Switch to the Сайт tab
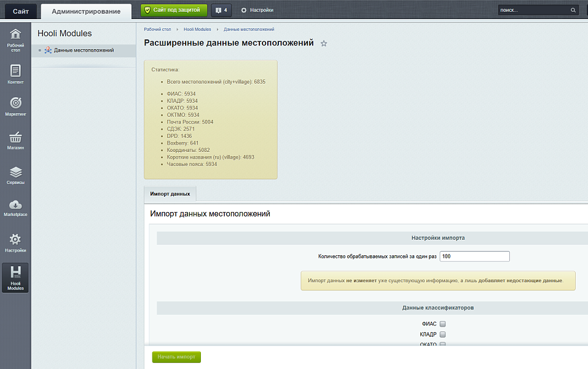588x369 pixels. (x=20, y=11)
